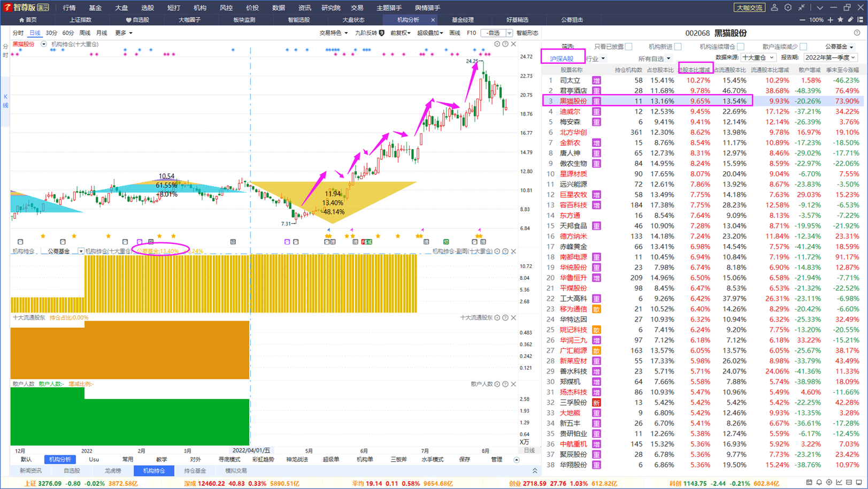Click the zoom out minus icon beside 100%
This screenshot has height=489, width=868.
(x=802, y=20)
